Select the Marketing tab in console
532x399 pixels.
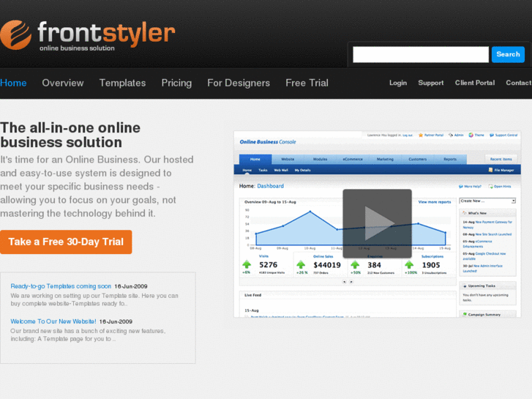click(385, 160)
